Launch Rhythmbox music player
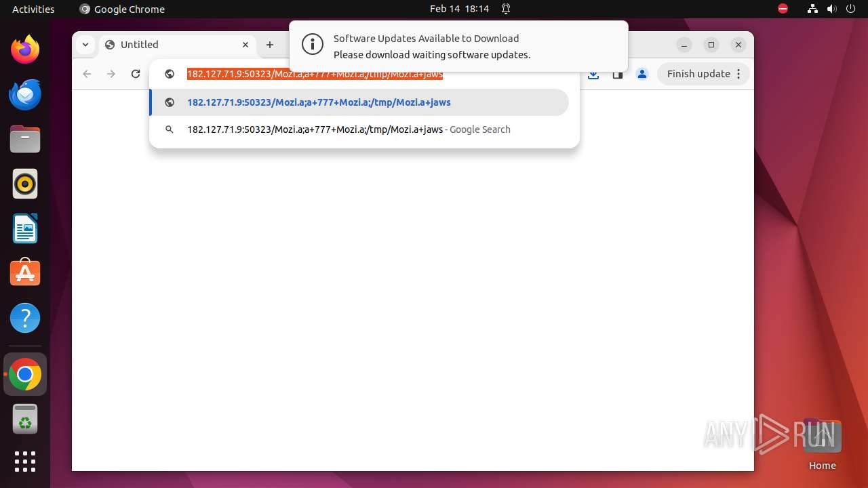 pos(25,184)
